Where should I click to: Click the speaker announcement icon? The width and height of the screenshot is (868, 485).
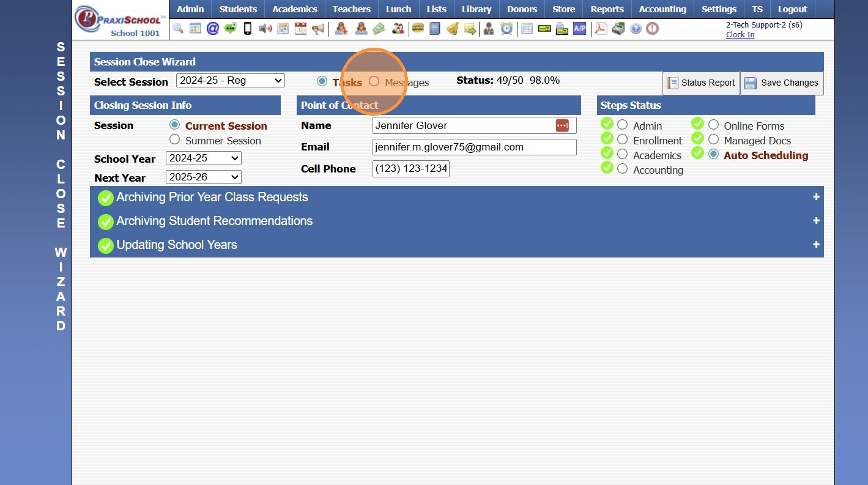[265, 29]
